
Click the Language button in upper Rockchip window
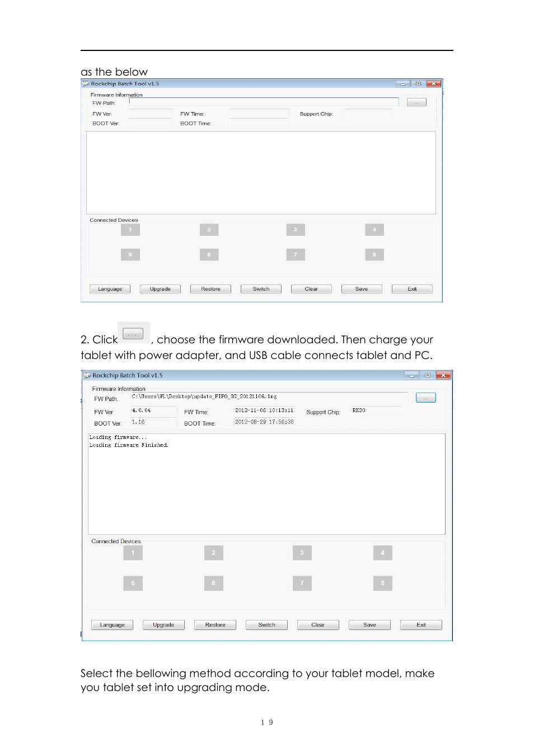110,289
